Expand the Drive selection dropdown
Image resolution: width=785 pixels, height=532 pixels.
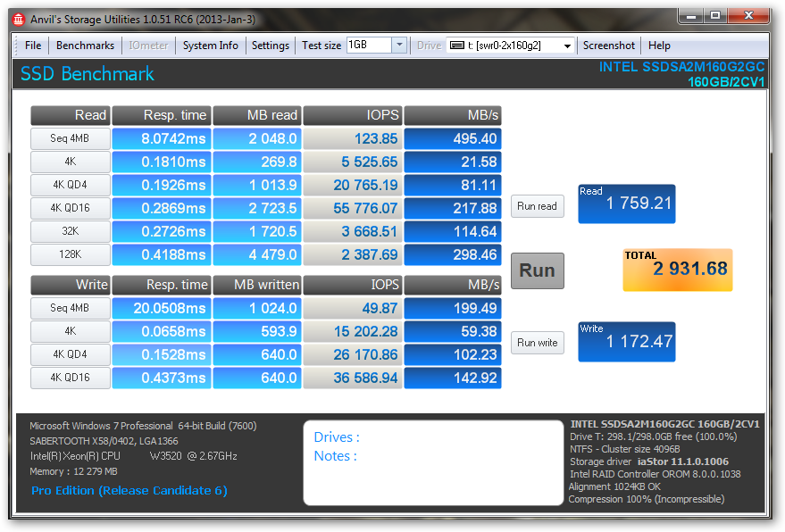pyautogui.click(x=567, y=46)
